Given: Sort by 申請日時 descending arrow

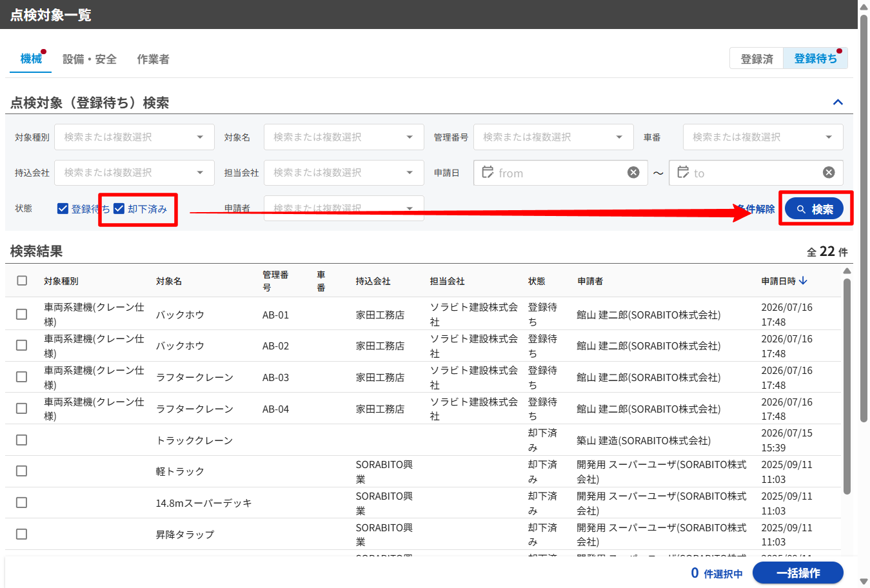Looking at the screenshot, I should [x=803, y=280].
